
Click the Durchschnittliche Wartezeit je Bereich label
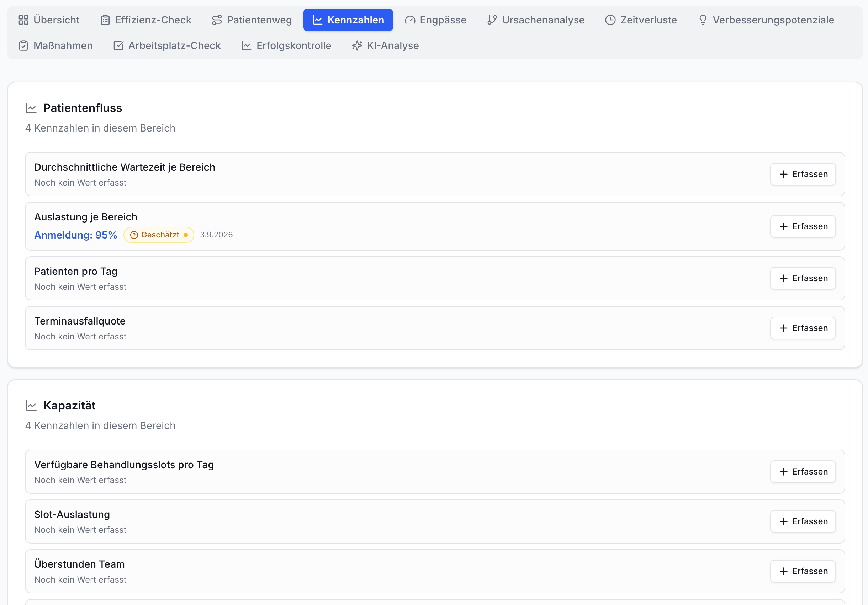(125, 167)
